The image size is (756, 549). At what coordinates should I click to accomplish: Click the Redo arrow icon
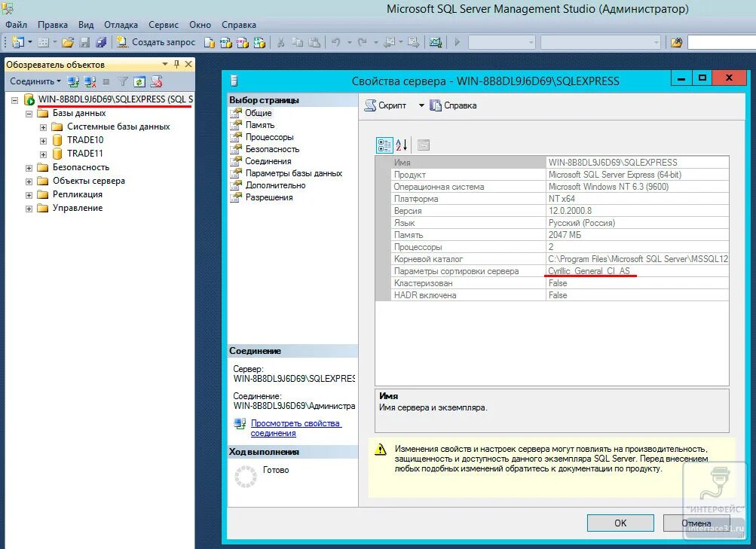[x=363, y=42]
